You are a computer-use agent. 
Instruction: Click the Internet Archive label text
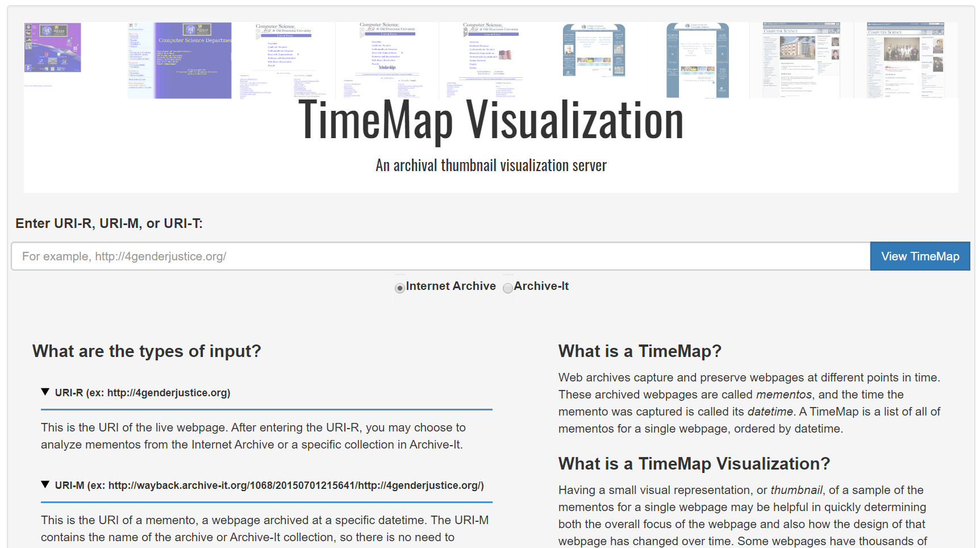451,287
